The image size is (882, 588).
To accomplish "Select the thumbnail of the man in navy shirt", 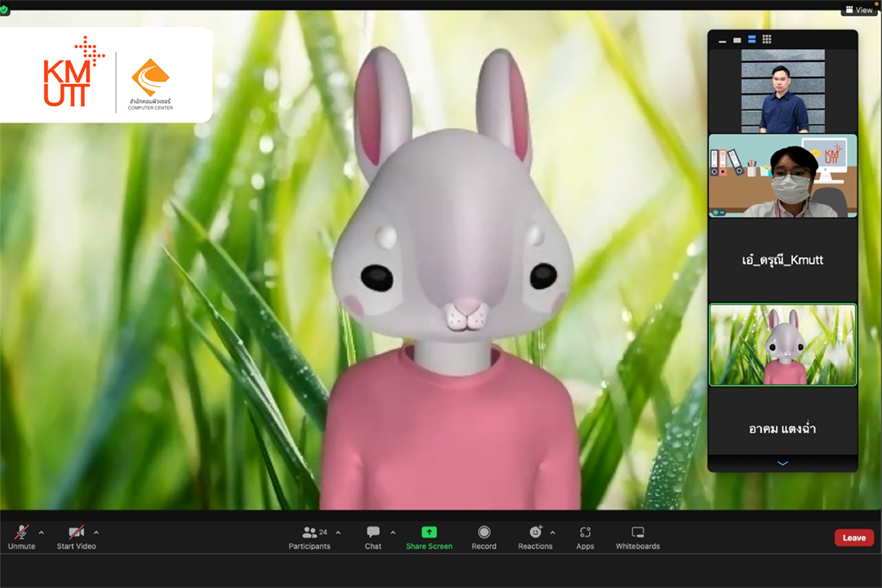I will point(783,91).
